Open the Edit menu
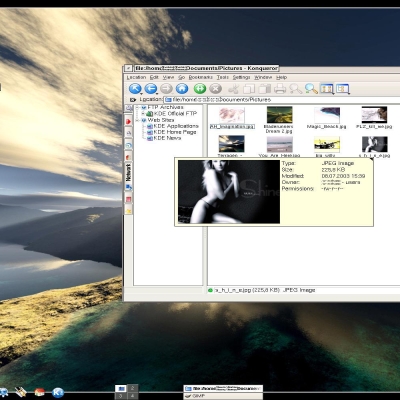Viewport: 400px width, 400px height. pos(154,77)
